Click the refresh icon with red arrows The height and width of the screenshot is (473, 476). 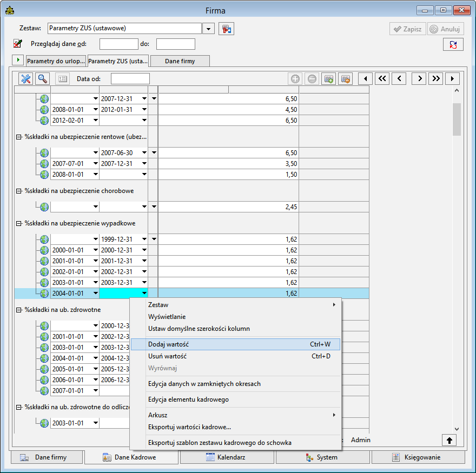[x=453, y=45]
